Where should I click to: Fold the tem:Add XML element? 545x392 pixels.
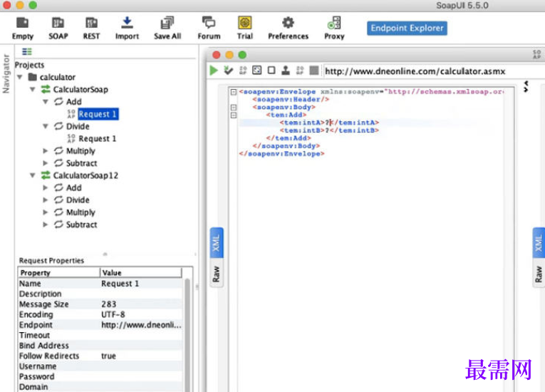pyautogui.click(x=234, y=115)
